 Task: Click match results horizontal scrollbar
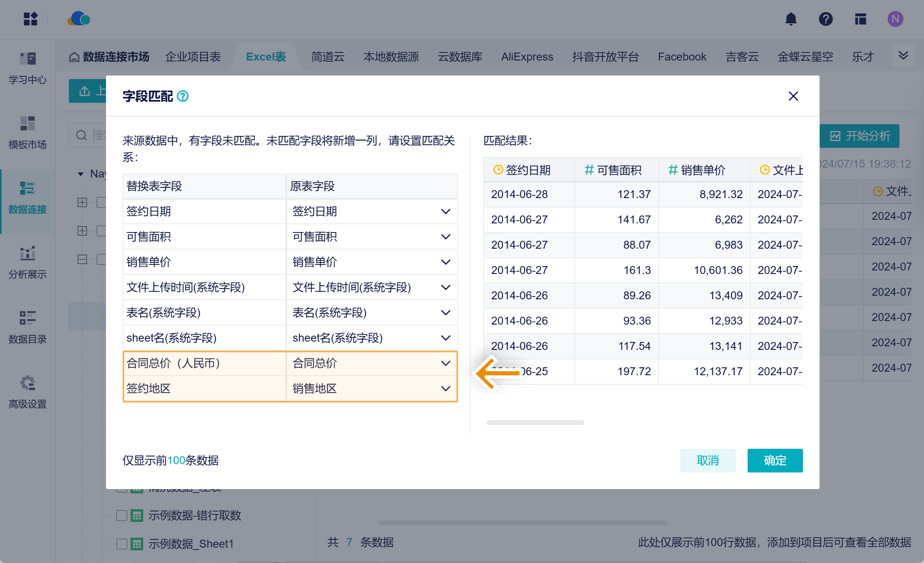click(535, 423)
